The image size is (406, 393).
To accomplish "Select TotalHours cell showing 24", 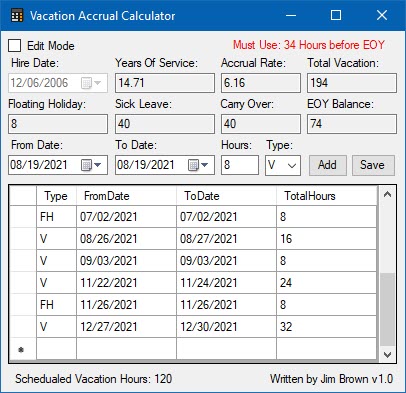I will click(327, 283).
